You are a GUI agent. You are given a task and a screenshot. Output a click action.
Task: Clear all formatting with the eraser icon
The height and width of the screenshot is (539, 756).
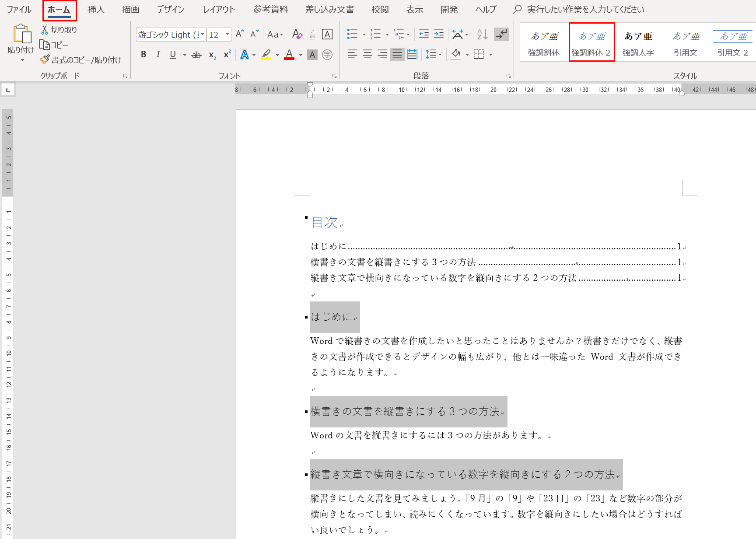[297, 34]
